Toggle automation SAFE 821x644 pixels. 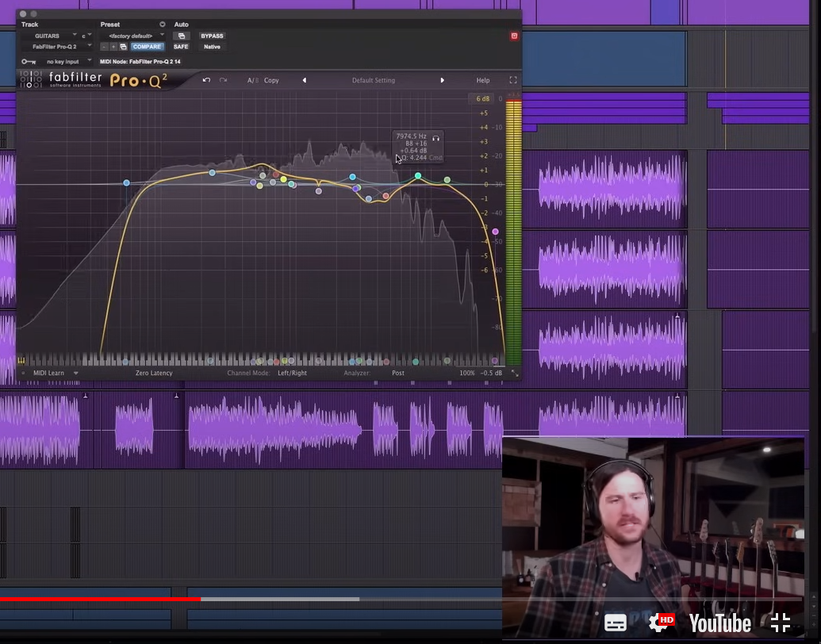181,47
